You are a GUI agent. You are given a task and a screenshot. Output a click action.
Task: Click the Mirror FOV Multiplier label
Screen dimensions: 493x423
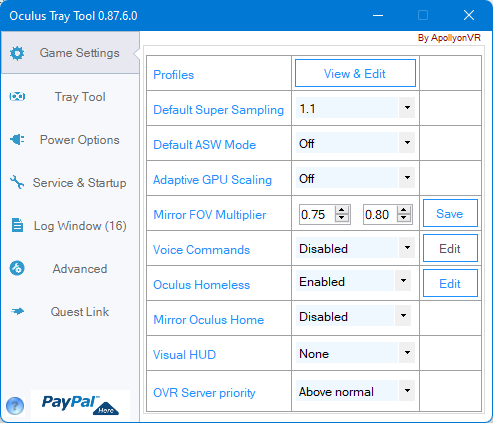pyautogui.click(x=210, y=215)
